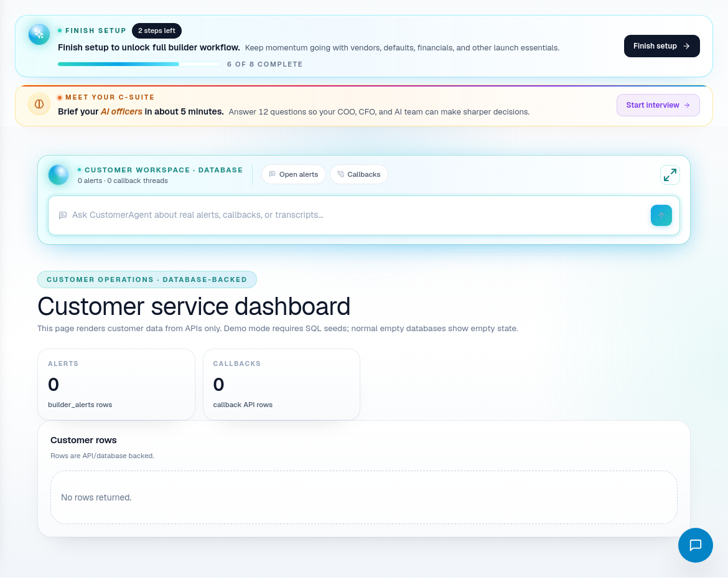Click the Finish setup button
728x582 pixels.
[661, 46]
